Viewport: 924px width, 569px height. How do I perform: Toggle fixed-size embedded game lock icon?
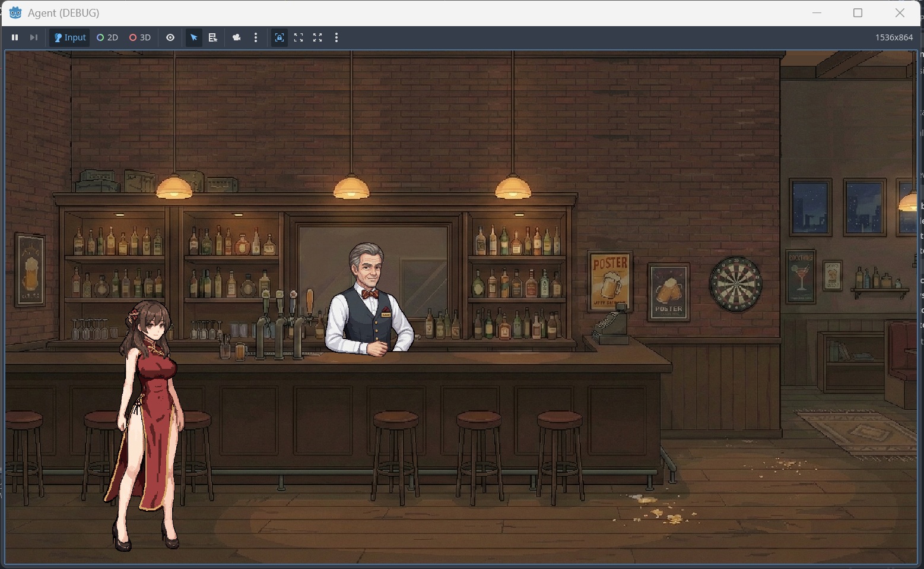[x=280, y=37]
